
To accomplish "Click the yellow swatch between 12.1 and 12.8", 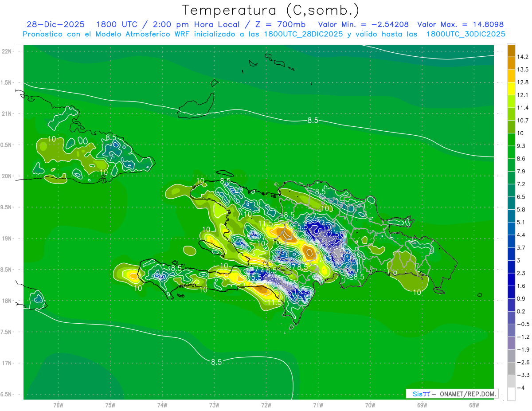I will tap(511, 88).
